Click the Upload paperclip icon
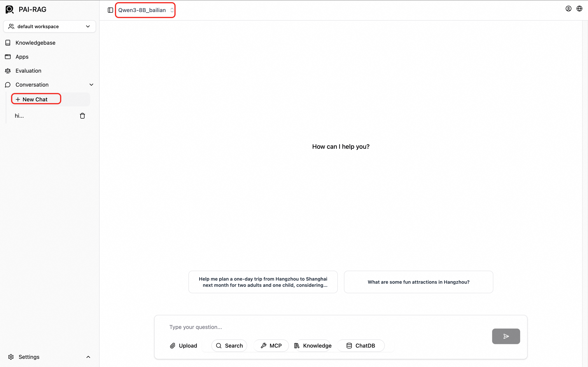Screen dimensions: 588x367 [172, 346]
